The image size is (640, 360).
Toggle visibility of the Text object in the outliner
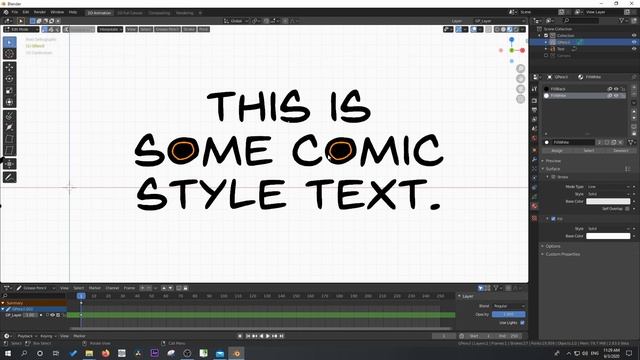pos(634,49)
